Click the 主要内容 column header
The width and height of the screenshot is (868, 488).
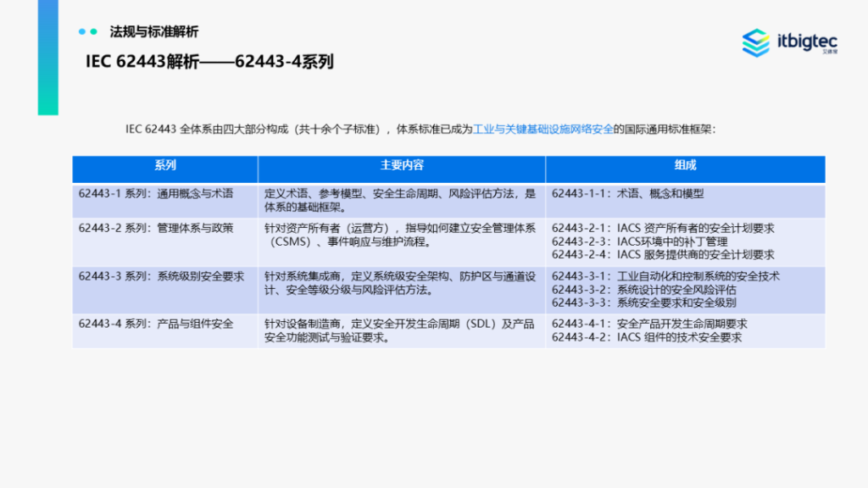point(402,165)
